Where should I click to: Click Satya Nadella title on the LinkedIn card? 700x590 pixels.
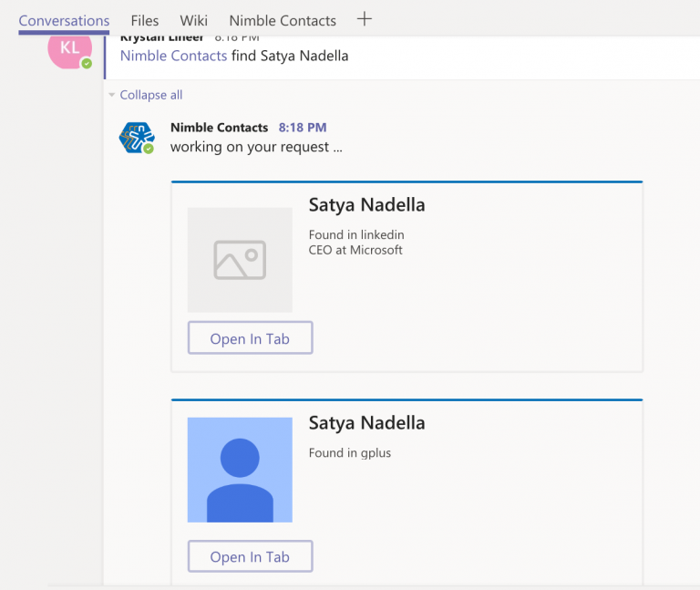pos(366,205)
